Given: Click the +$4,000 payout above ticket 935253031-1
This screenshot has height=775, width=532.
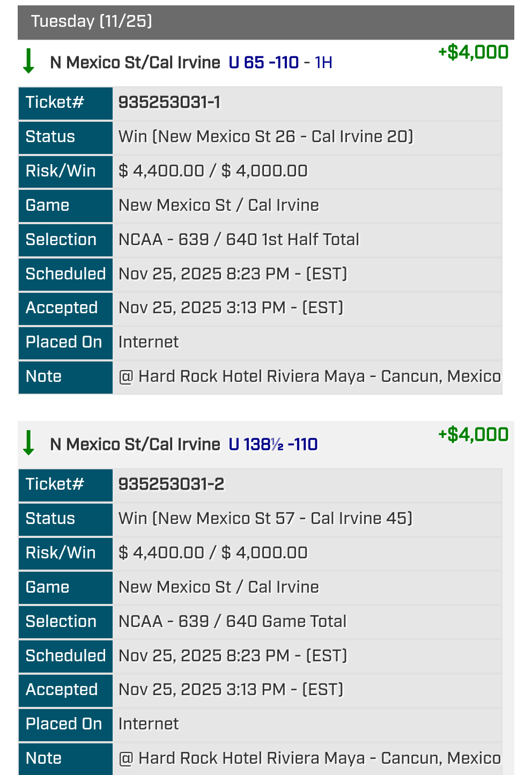Looking at the screenshot, I should coord(473,53).
